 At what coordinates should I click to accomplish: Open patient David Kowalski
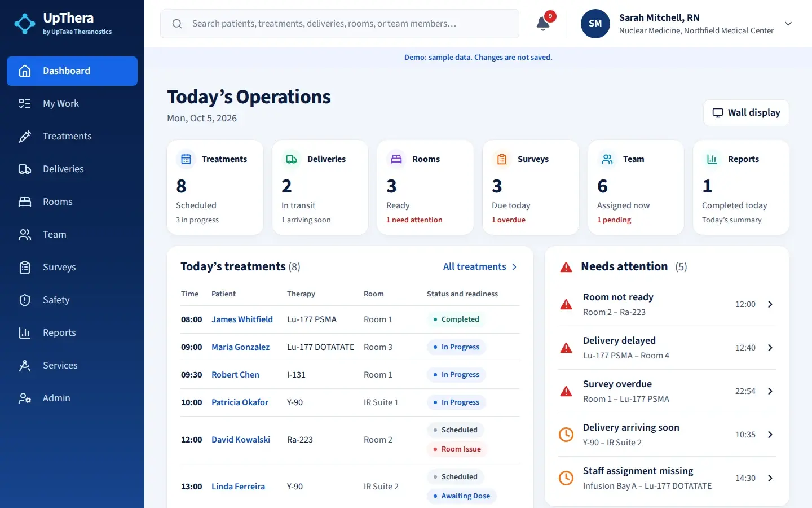click(241, 440)
